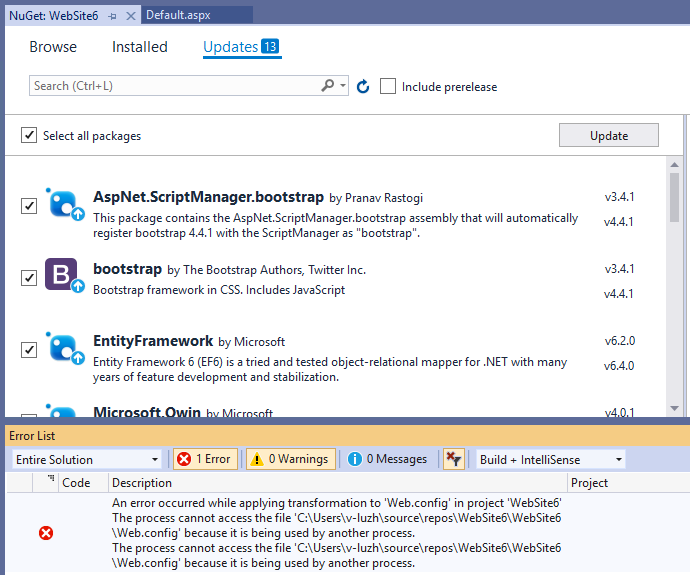Click the EntityFramework package icon
The image size is (690, 575).
pyautogui.click(x=64, y=348)
